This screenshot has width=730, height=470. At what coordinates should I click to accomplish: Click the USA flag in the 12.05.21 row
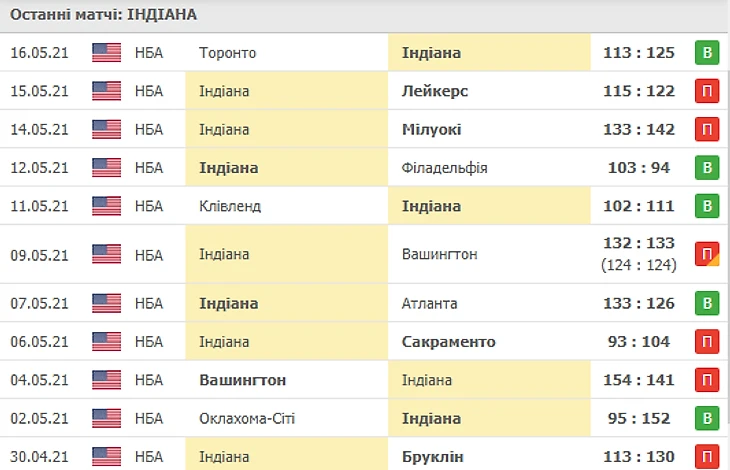(106, 167)
